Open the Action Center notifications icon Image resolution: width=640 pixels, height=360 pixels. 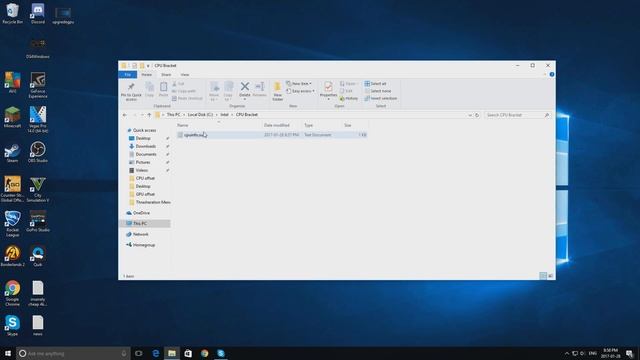pos(629,353)
